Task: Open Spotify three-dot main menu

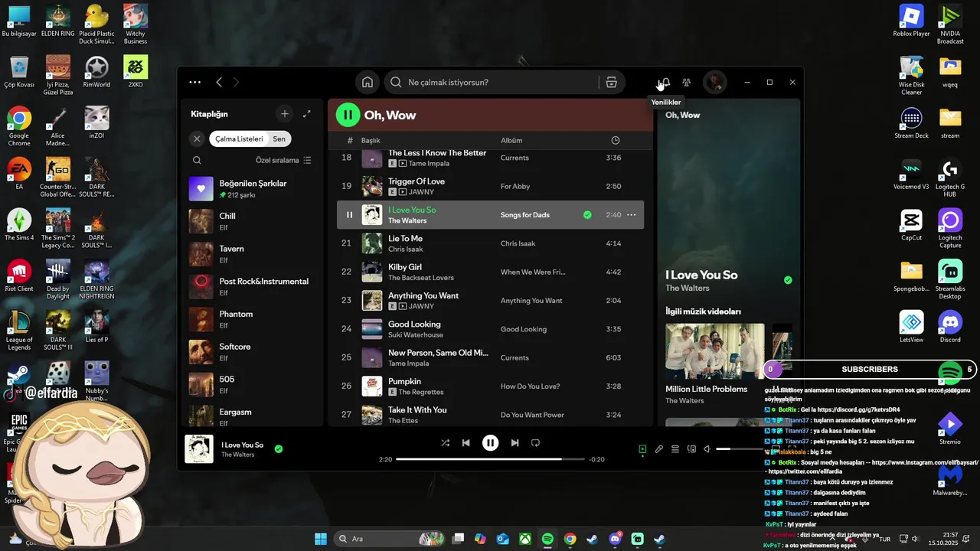Action: pyautogui.click(x=195, y=83)
